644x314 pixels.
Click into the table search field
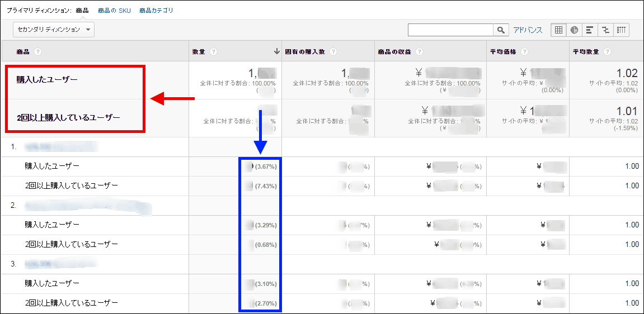pos(450,30)
